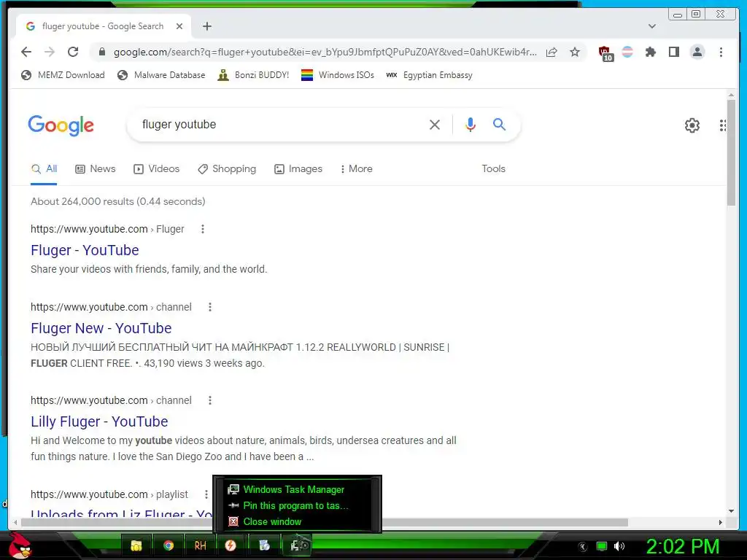This screenshot has width=747, height=560.
Task: Open the Google apps grid
Action: coord(723,125)
